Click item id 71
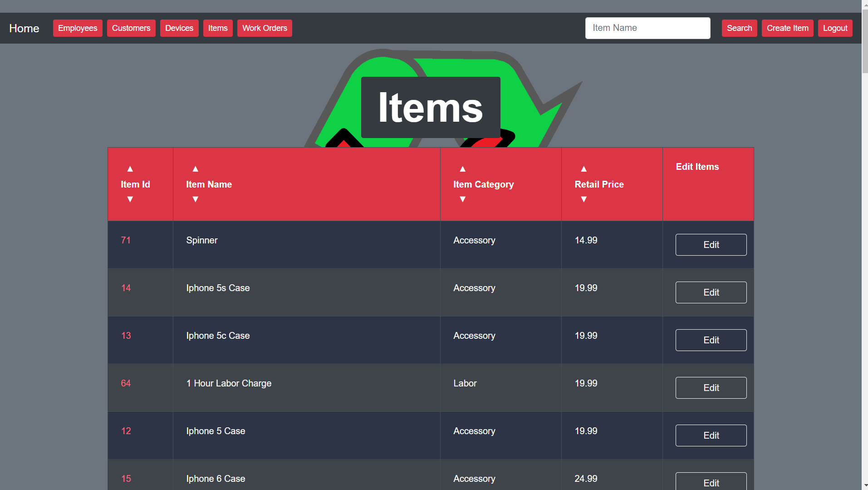 tap(126, 240)
